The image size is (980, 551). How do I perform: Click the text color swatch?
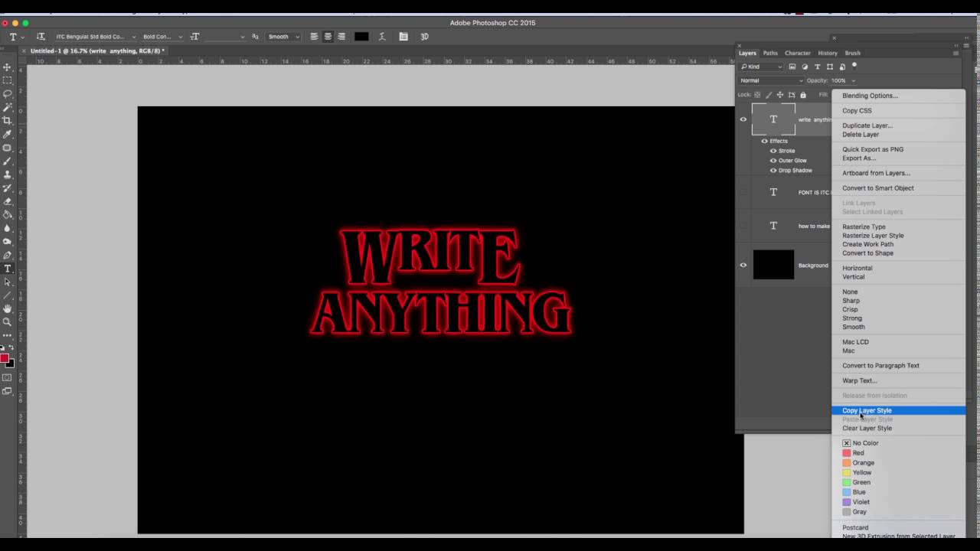pyautogui.click(x=361, y=36)
